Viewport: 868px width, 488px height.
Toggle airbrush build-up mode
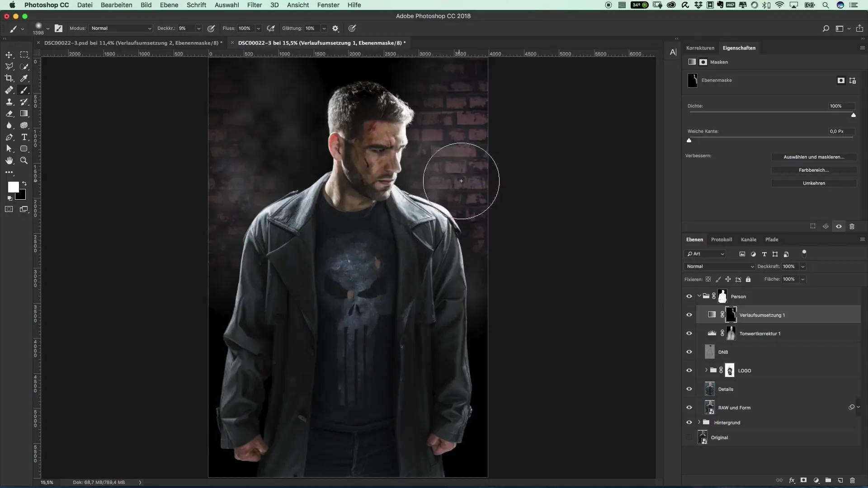point(271,28)
